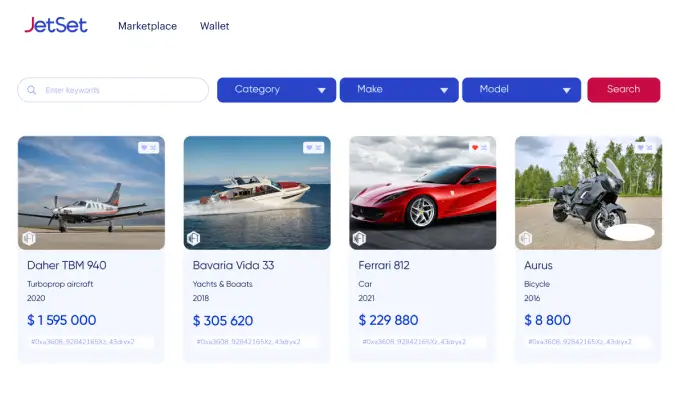This screenshot has height=408, width=680.
Task: Open the Wallet menu item
Action: pos(214,26)
